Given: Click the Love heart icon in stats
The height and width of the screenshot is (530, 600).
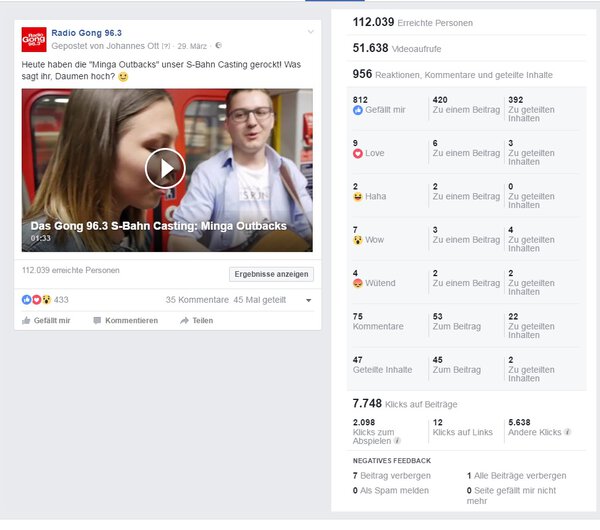Looking at the screenshot, I should click(x=358, y=153).
